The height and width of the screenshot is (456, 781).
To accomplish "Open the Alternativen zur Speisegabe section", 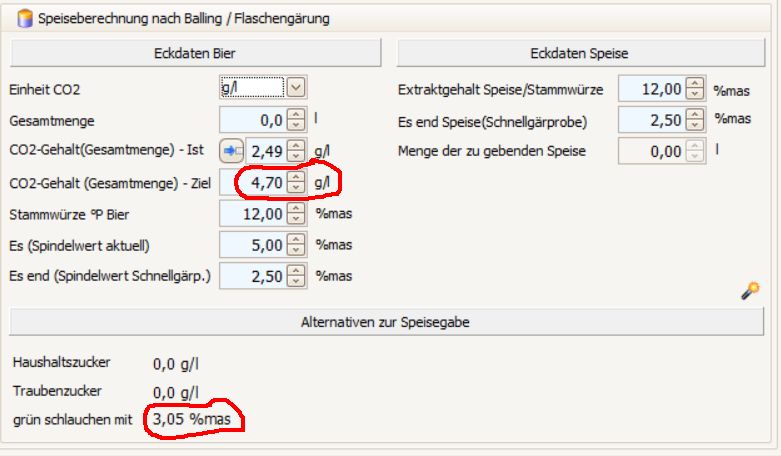I will pos(385,322).
